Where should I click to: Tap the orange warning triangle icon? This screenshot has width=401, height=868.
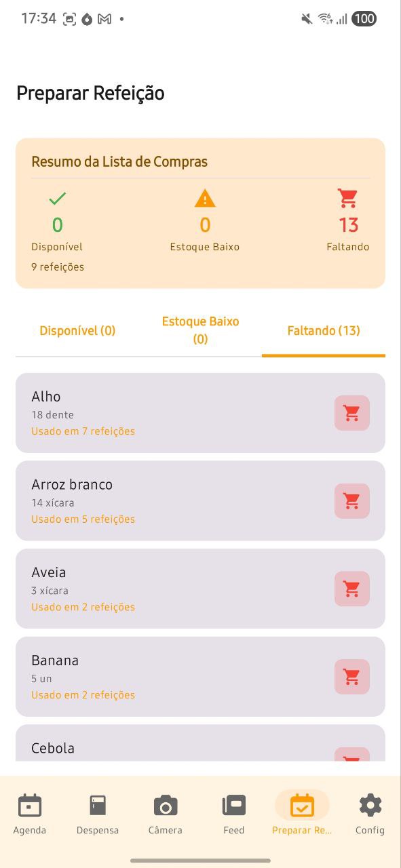tap(204, 198)
